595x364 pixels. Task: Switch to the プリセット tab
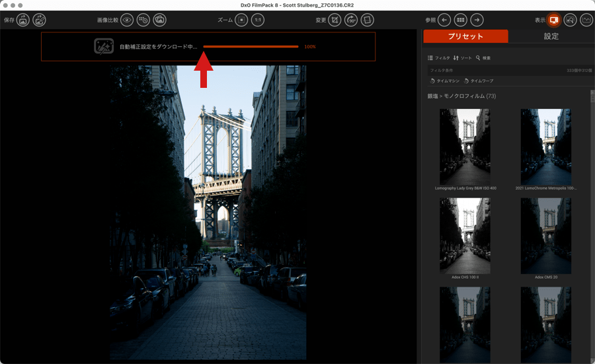point(465,36)
